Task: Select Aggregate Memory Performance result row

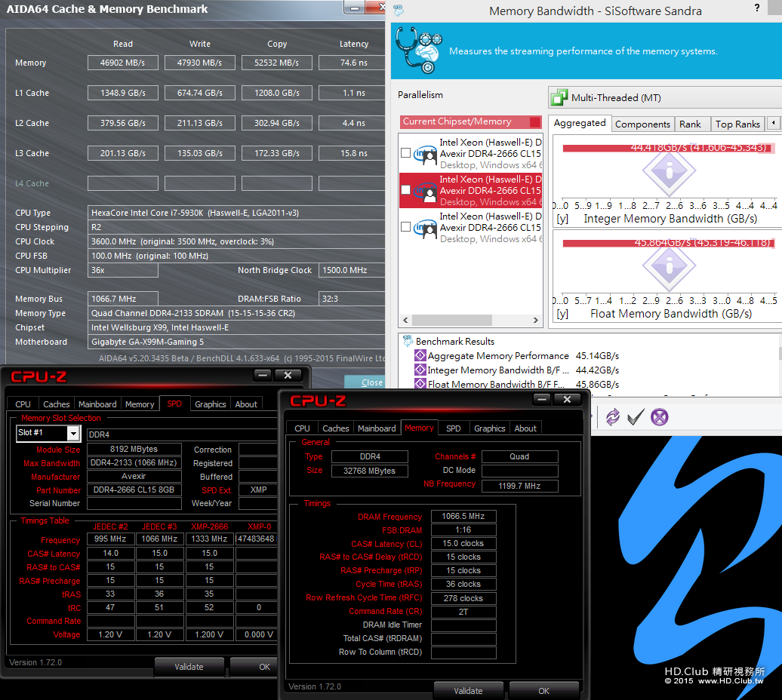Action: coord(517,356)
